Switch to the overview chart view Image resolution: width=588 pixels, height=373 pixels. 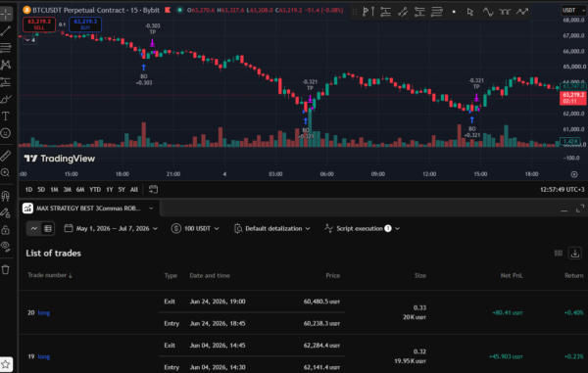point(33,228)
